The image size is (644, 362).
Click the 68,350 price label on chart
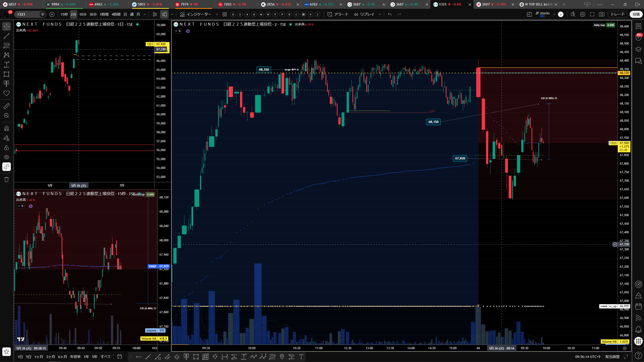pos(264,70)
